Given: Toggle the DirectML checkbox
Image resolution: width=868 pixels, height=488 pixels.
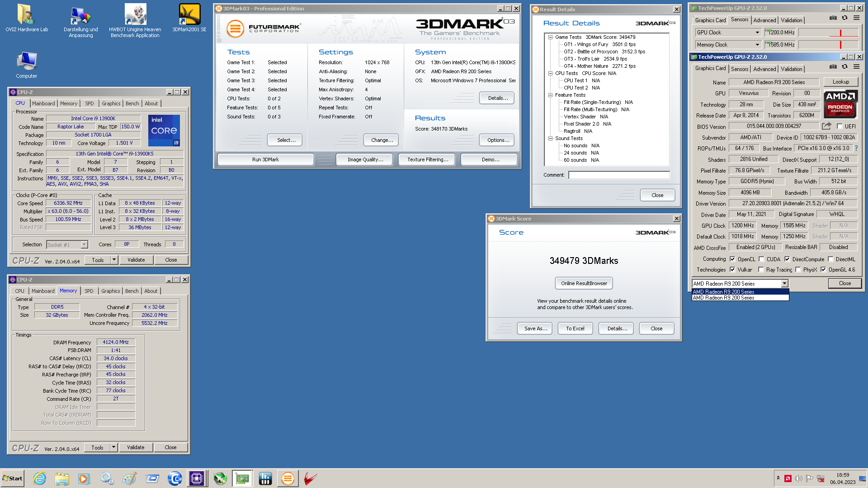Looking at the screenshot, I should [x=830, y=259].
